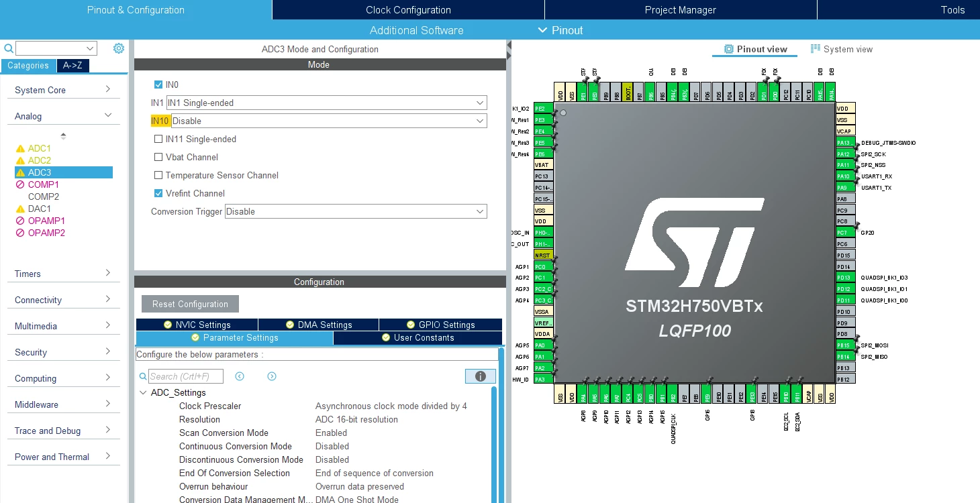Viewport: 980px width, 503px height.
Task: Switch to Clock Configuration tab
Action: 408,9
